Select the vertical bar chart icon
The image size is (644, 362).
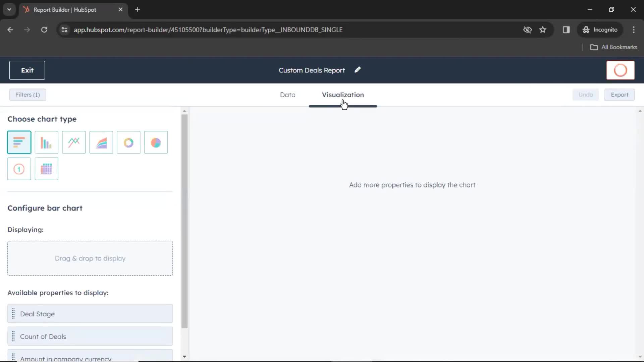46,142
